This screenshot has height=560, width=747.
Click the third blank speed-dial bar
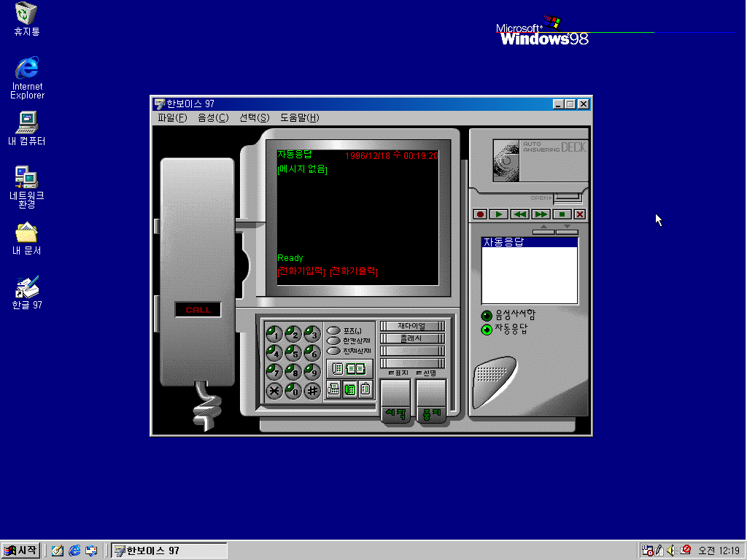point(412,351)
